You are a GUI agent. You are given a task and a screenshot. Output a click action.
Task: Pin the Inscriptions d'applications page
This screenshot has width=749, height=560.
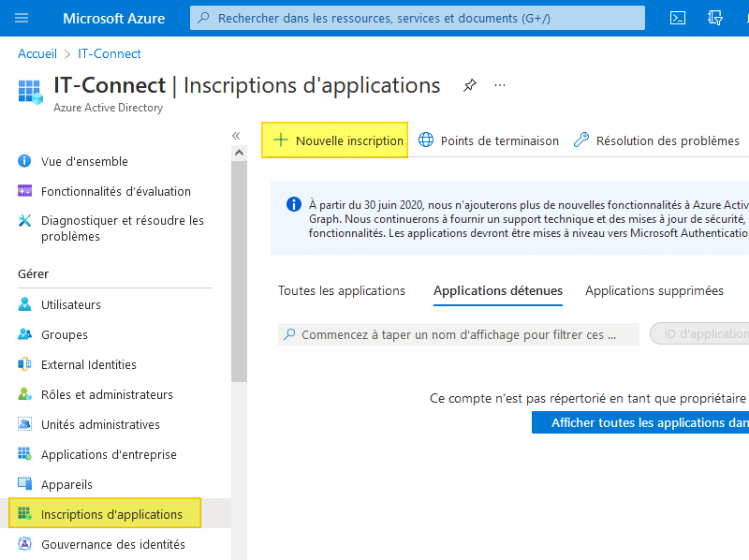click(470, 85)
